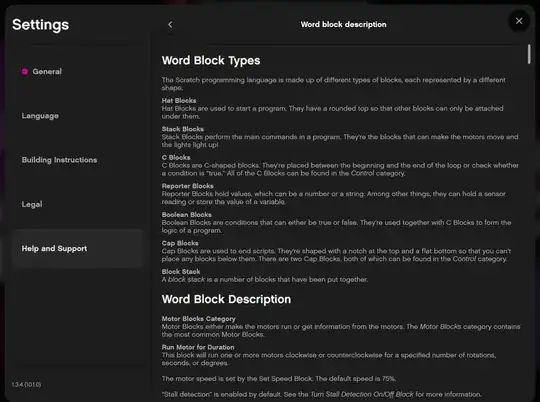Select the Legal section

(32, 204)
